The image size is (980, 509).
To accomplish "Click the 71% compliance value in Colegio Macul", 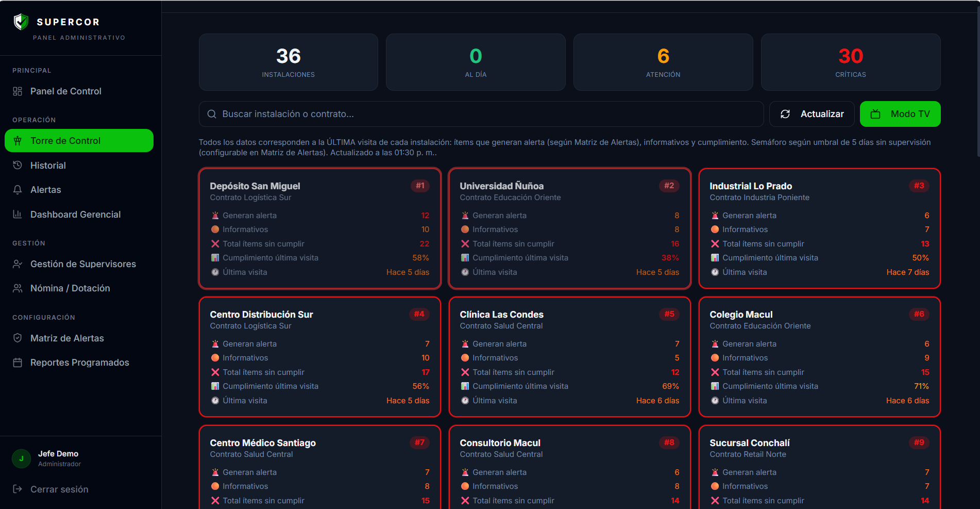I will tap(921, 386).
